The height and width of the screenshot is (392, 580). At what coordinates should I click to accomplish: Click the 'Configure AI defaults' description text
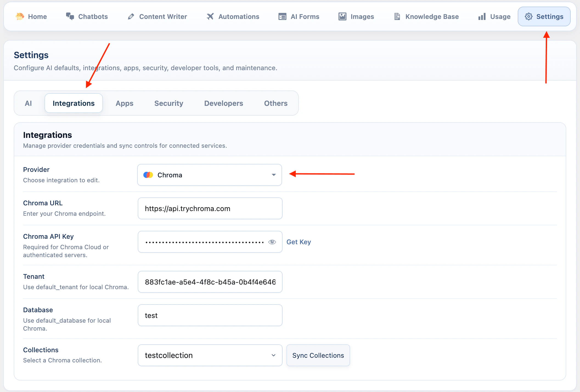146,68
